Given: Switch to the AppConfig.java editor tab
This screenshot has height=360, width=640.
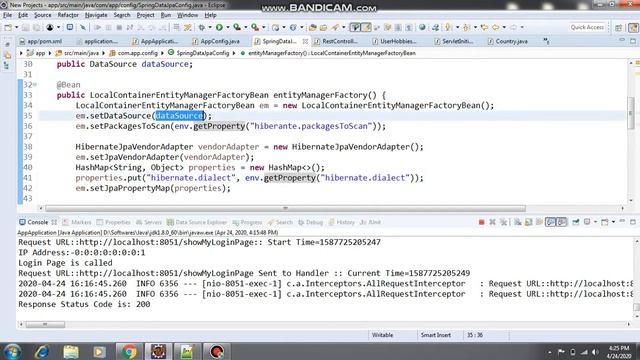Looking at the screenshot, I should click(216, 41).
